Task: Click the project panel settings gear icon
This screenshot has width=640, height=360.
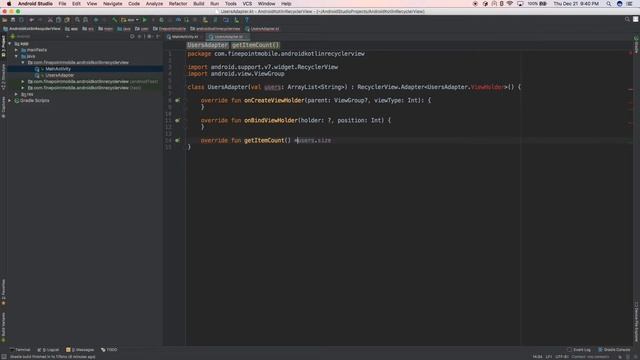Action: click(x=149, y=36)
